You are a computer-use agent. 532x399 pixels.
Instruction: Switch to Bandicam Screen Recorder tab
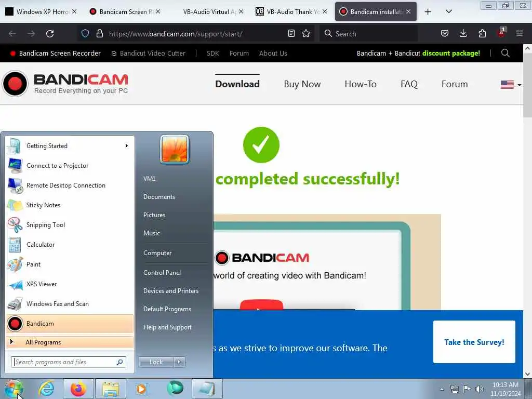point(125,12)
